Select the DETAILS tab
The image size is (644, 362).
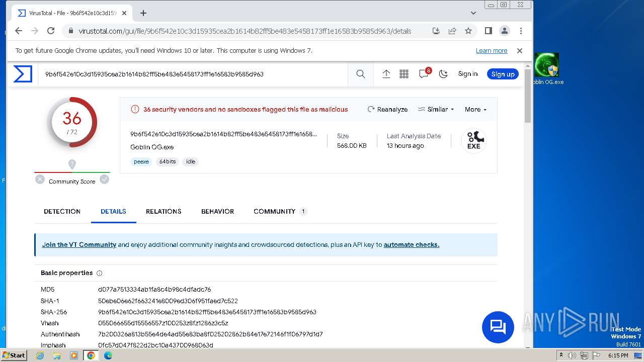pyautogui.click(x=113, y=211)
